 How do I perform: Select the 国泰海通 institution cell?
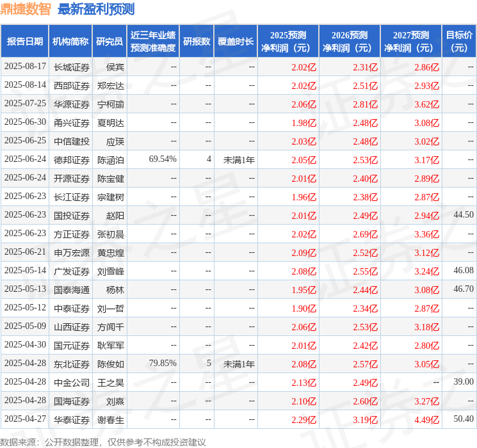tap(72, 290)
